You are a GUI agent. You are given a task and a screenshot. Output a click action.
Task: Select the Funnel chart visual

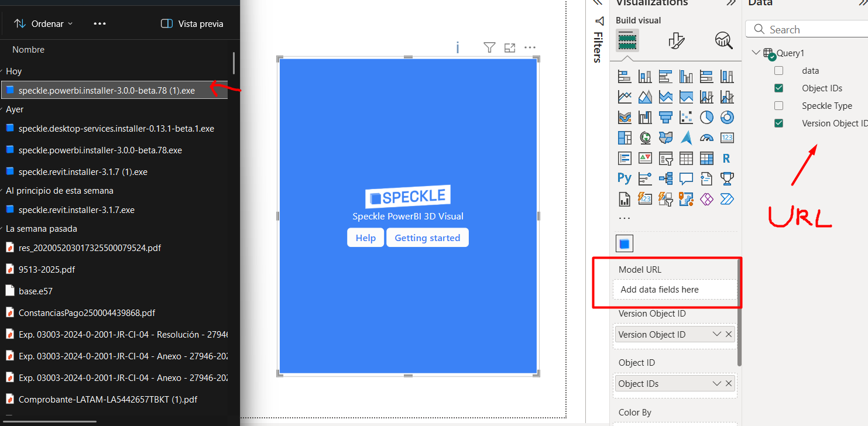pyautogui.click(x=665, y=117)
